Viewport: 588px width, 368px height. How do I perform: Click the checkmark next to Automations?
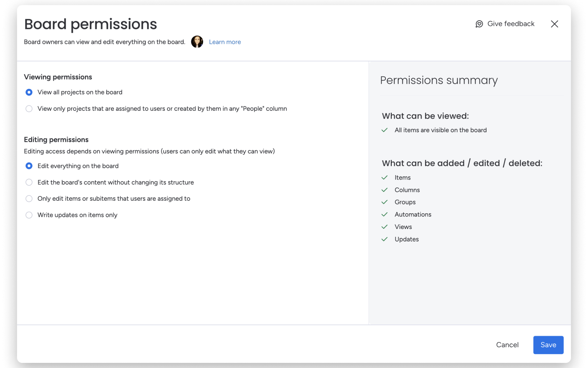coord(385,214)
